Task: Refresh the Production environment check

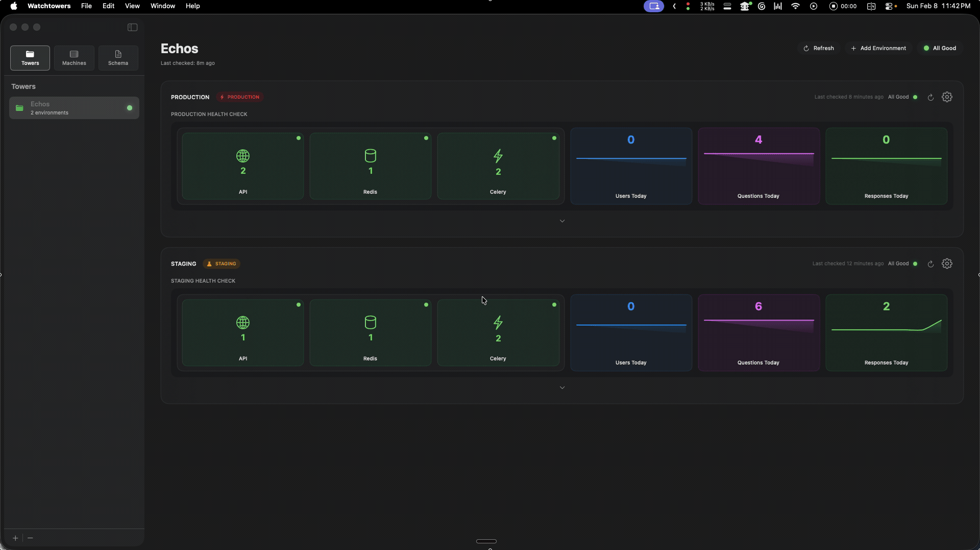Action: [930, 97]
